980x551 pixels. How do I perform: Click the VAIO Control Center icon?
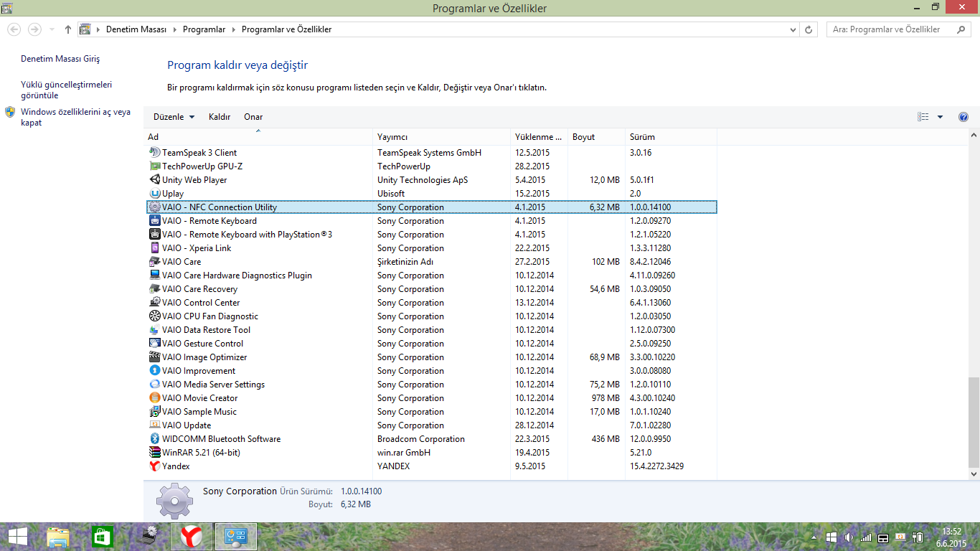pyautogui.click(x=154, y=303)
